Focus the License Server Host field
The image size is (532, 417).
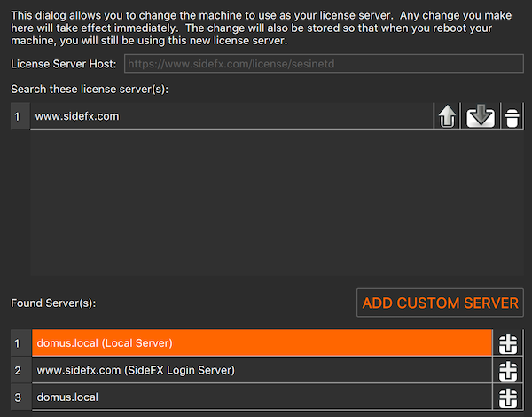click(x=324, y=64)
